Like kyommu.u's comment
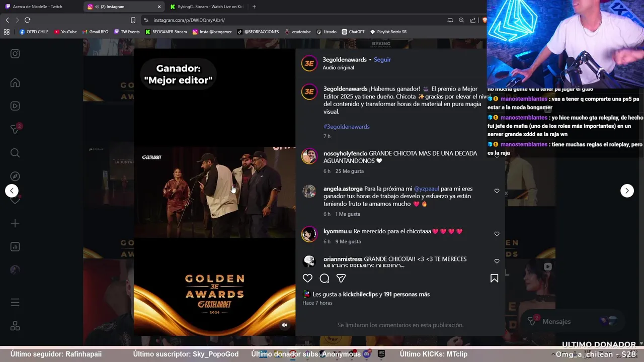The width and height of the screenshot is (644, 362). click(x=497, y=234)
